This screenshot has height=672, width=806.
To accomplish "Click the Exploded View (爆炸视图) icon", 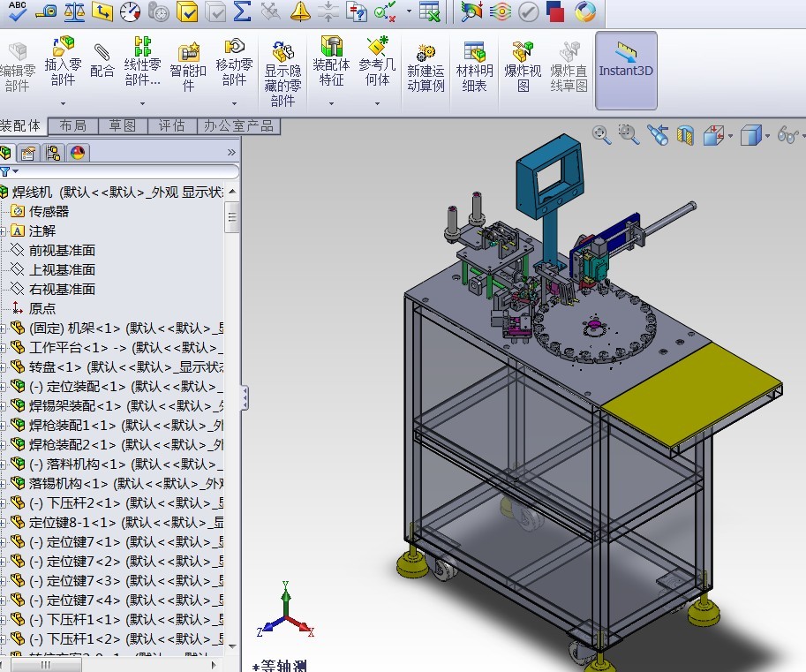I will [x=523, y=67].
